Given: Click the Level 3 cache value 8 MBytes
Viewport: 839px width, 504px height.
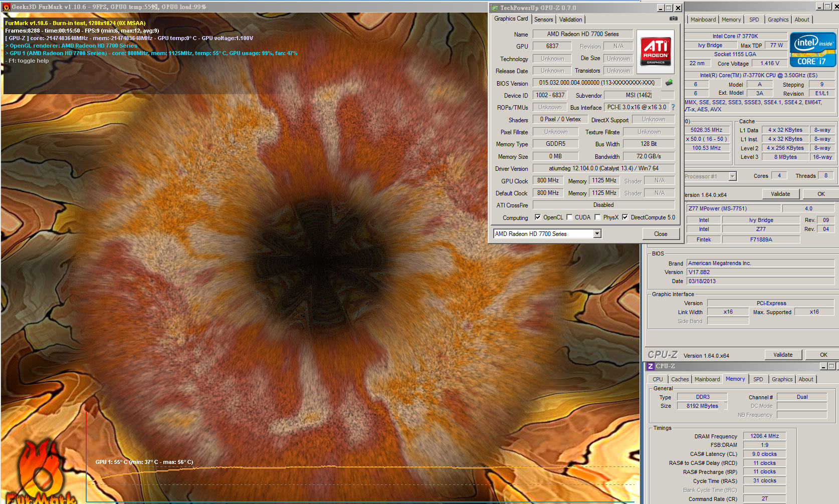Looking at the screenshot, I should [785, 157].
